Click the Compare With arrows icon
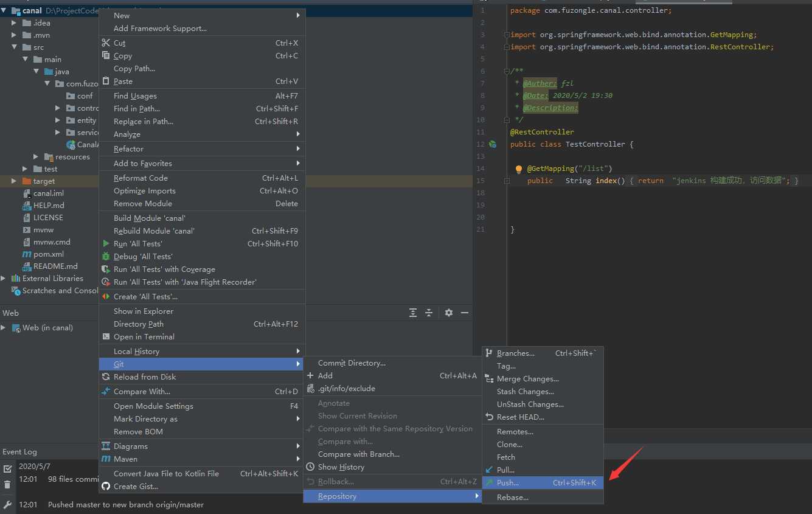The image size is (812, 514). click(x=106, y=391)
